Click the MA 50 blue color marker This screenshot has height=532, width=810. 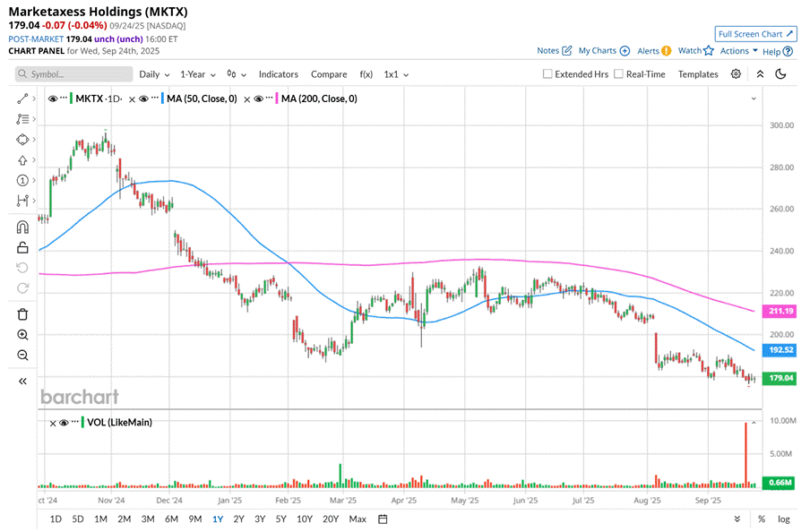tap(162, 99)
